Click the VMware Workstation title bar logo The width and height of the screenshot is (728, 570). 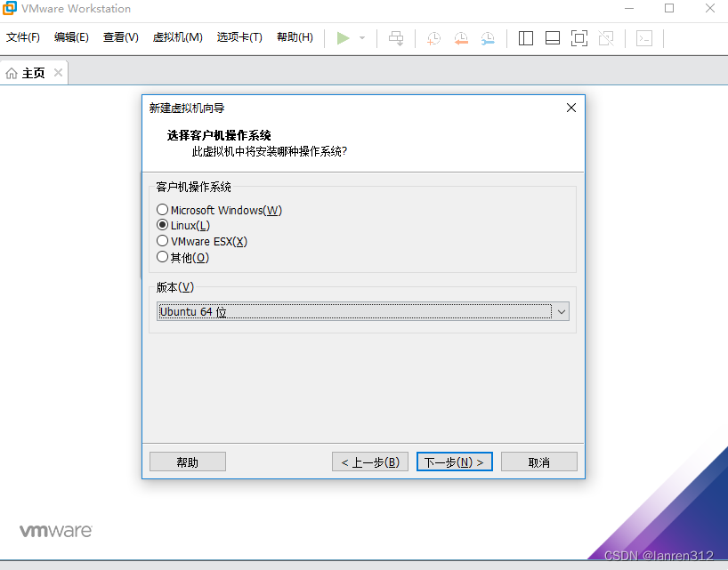[x=9, y=8]
